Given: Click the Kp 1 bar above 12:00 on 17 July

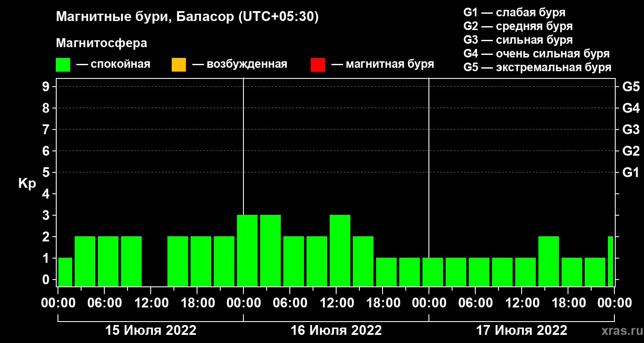Looking at the screenshot, I should coord(526,272).
